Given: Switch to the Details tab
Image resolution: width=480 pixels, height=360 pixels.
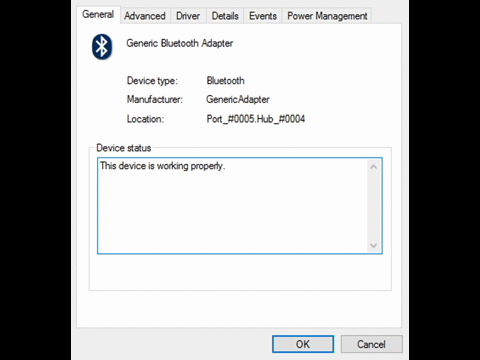Looking at the screenshot, I should [x=225, y=16].
